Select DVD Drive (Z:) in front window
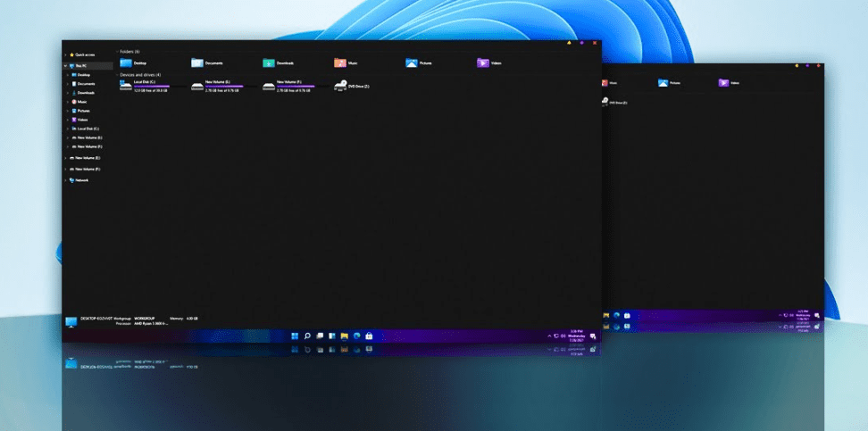Image resolution: width=868 pixels, height=431 pixels. click(x=352, y=86)
